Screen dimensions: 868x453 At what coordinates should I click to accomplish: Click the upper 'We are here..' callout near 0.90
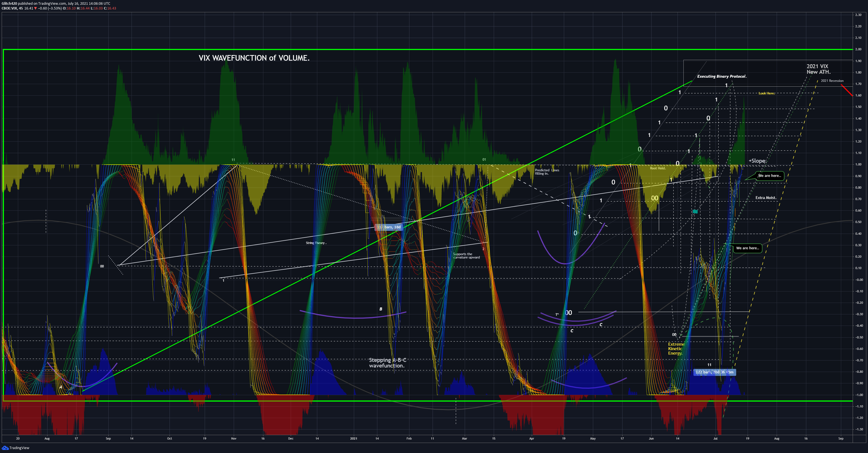click(x=770, y=175)
